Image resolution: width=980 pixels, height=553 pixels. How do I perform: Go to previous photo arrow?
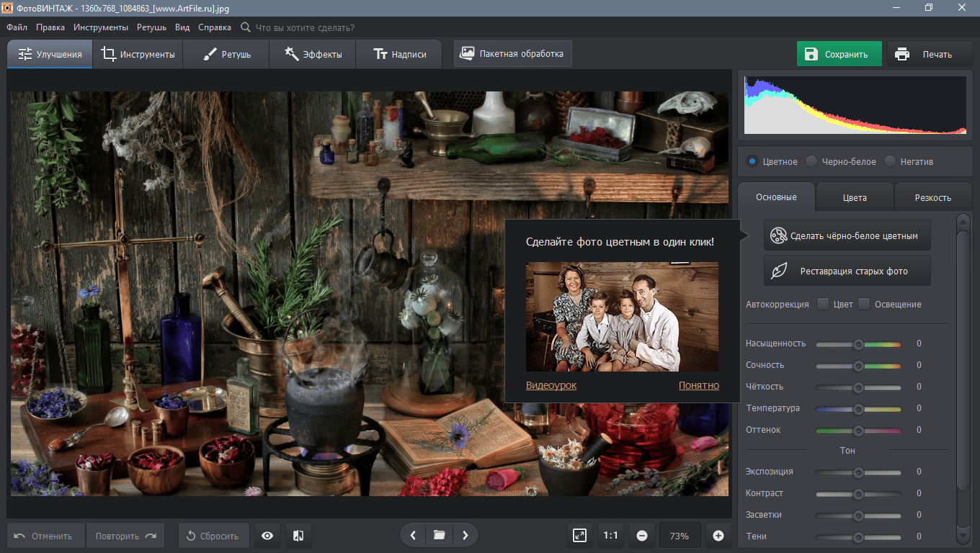413,536
